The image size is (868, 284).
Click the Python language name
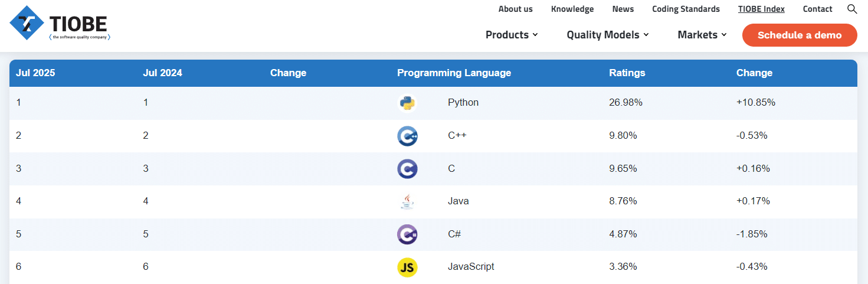(463, 103)
